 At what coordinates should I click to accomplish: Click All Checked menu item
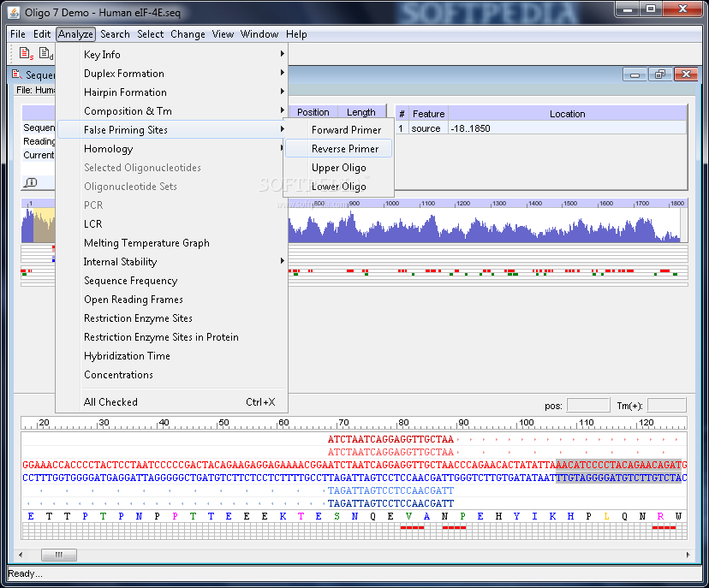110,402
